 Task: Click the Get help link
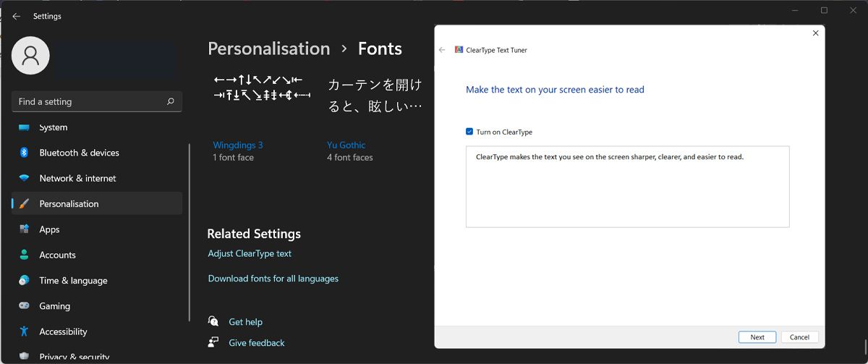[x=245, y=322]
